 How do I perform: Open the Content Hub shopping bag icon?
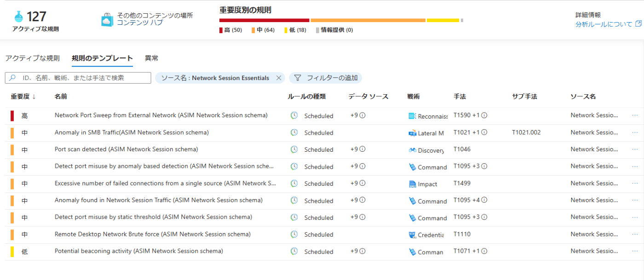pyautogui.click(x=107, y=20)
